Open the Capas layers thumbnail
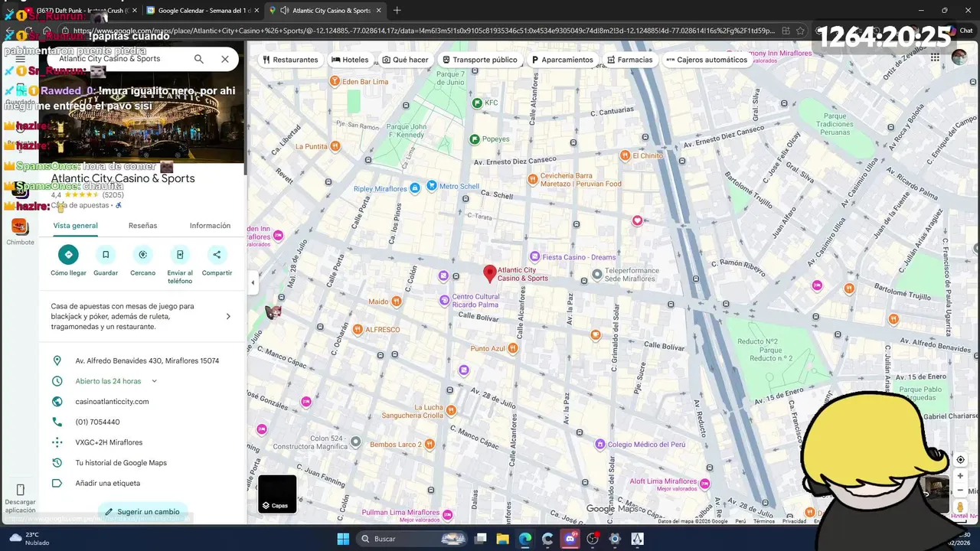 pos(277,494)
